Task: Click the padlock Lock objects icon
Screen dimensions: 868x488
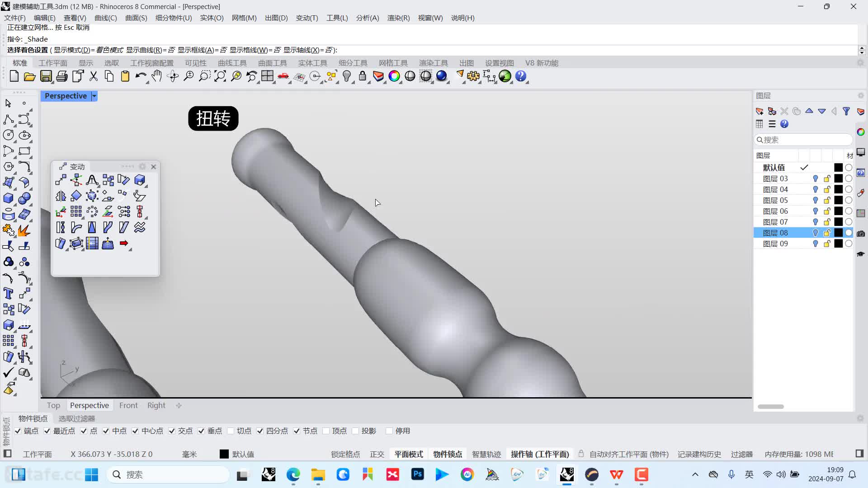Action: tap(363, 76)
